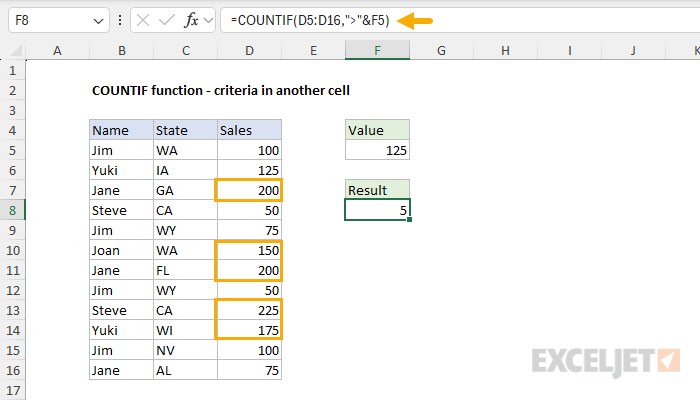Click state cell 'IA'

(x=186, y=171)
